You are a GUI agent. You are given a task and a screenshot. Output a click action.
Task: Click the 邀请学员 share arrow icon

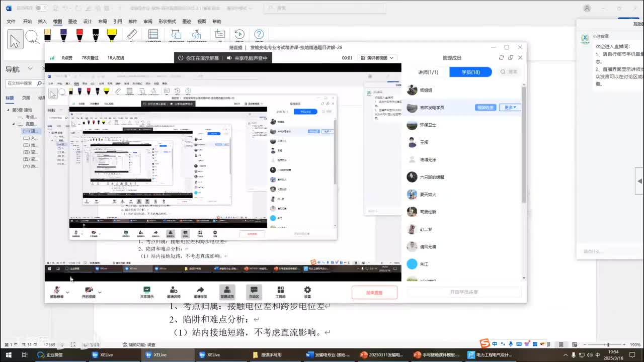tap(200, 290)
